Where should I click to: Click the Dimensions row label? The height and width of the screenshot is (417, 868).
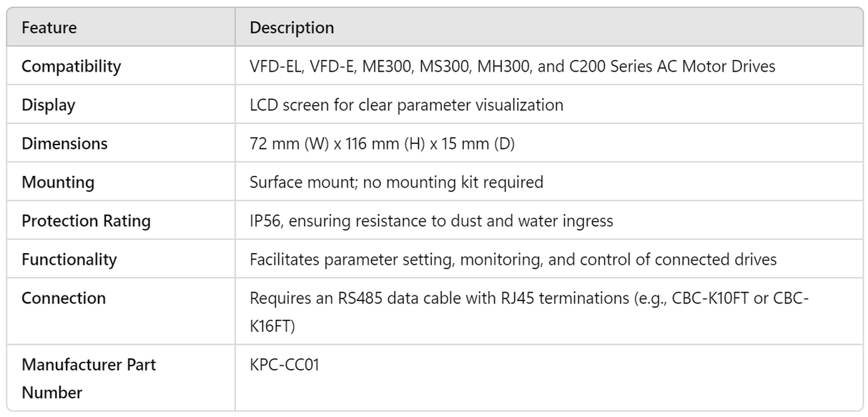[x=64, y=144]
